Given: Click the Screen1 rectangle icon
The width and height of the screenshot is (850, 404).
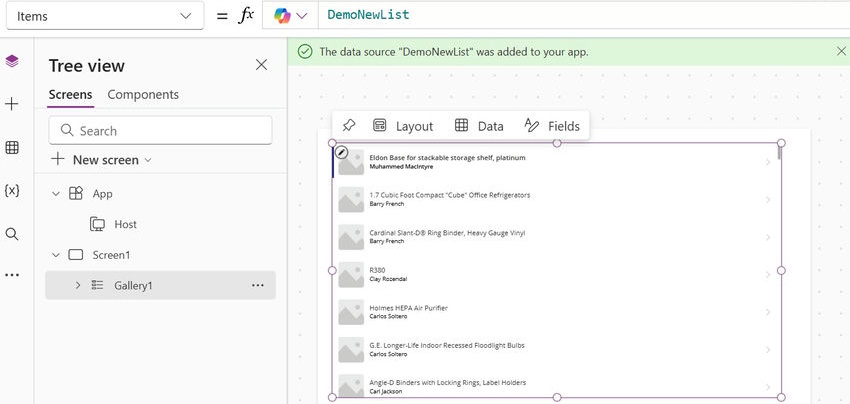Looking at the screenshot, I should (x=76, y=255).
